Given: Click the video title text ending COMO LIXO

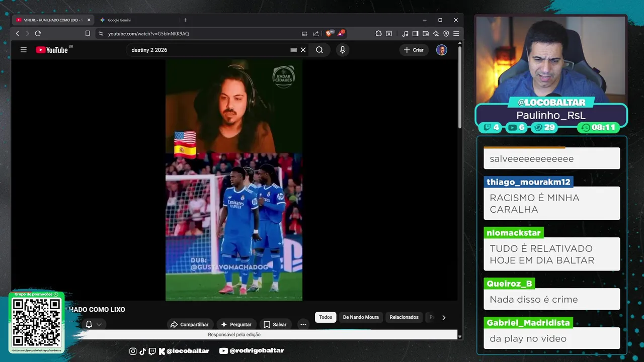Looking at the screenshot, I should point(97,310).
